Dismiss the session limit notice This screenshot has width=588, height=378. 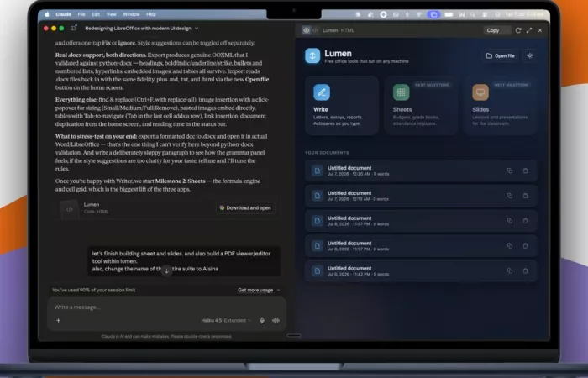pyautogui.click(x=278, y=290)
